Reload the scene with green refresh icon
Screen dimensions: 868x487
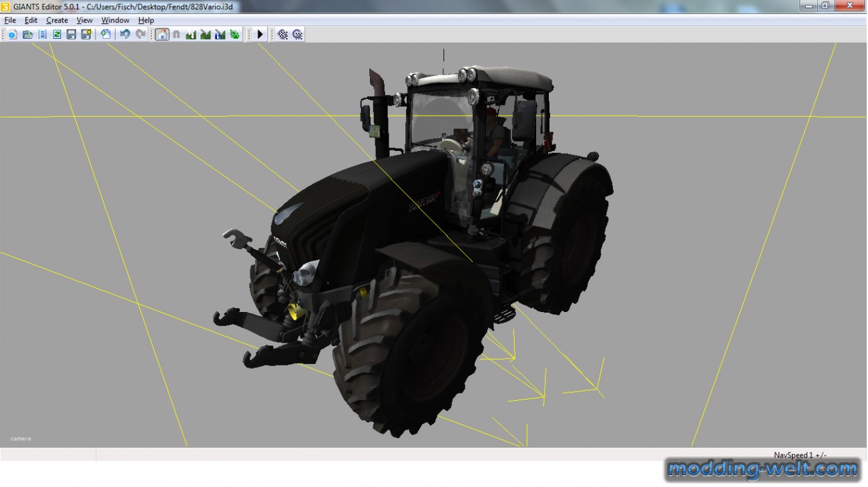57,34
